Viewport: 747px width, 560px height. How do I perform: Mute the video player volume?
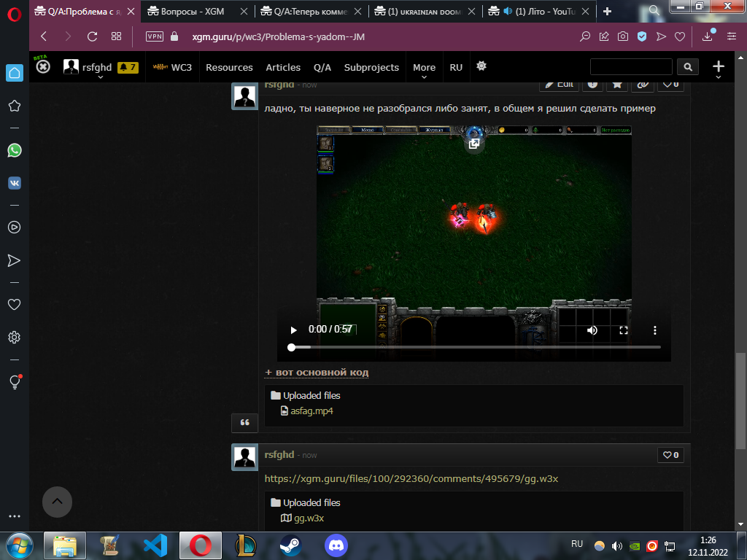[592, 330]
